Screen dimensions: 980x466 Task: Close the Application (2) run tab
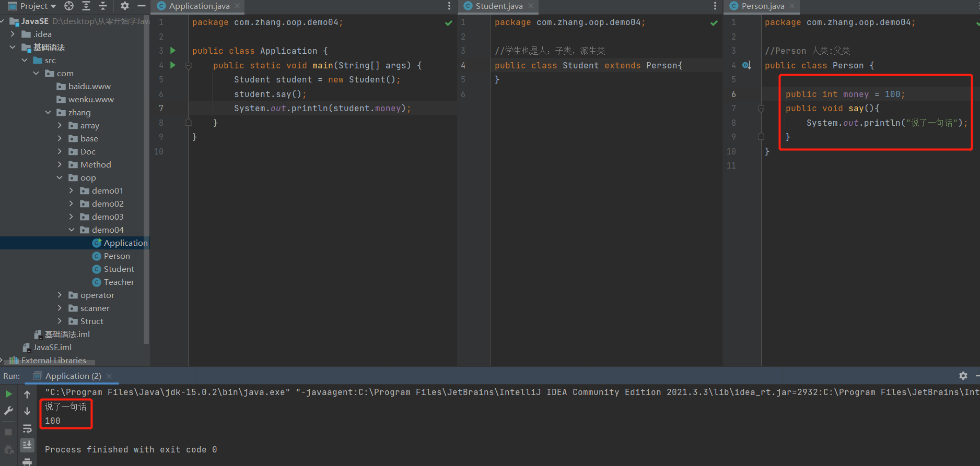[109, 376]
